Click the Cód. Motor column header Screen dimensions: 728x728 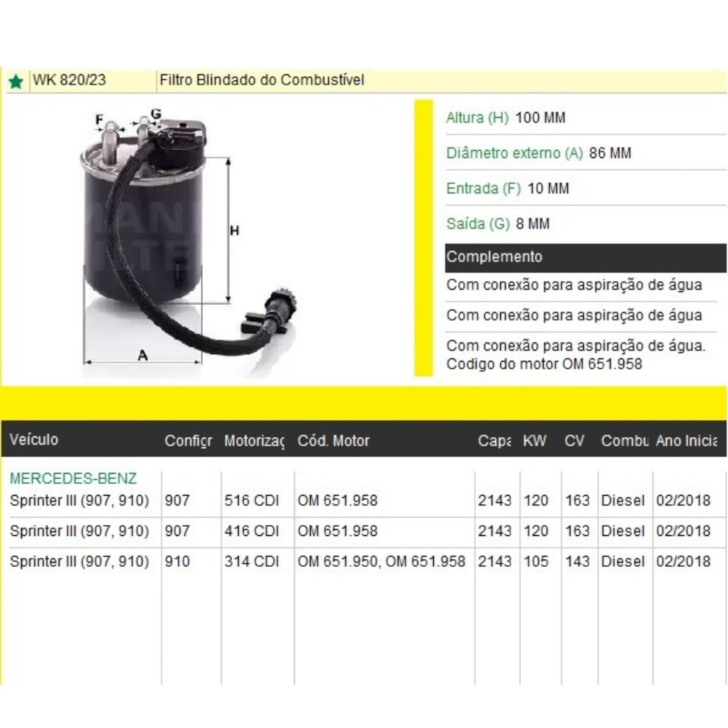click(333, 440)
